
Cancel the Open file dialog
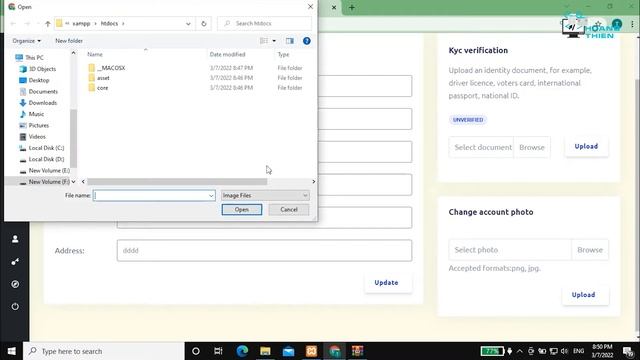(289, 209)
